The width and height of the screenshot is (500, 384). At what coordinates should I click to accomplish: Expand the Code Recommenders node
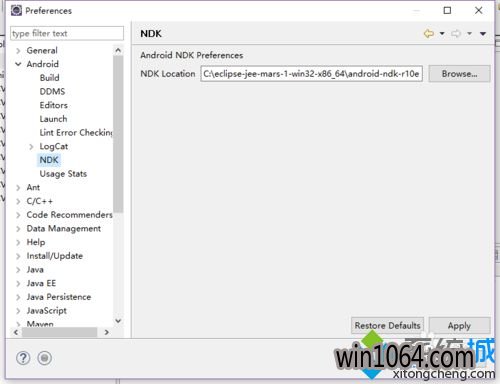coord(18,215)
